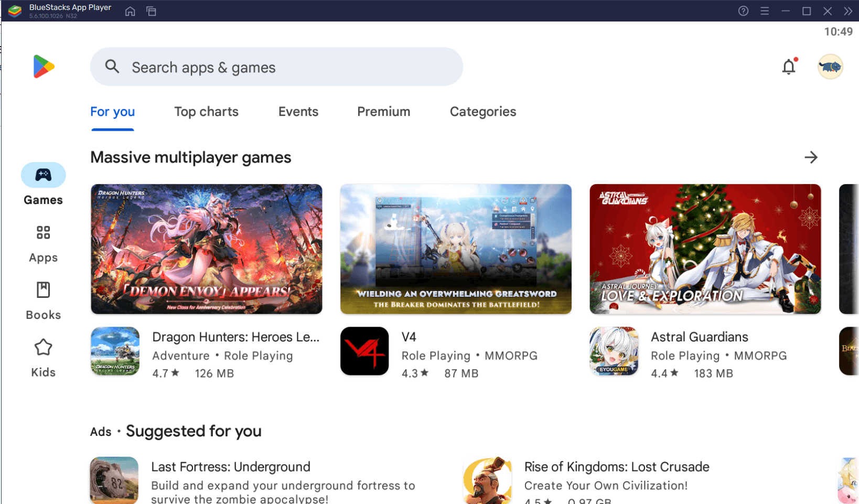859x504 pixels.
Task: Select the Games controller icon in sidebar
Action: pos(43,175)
